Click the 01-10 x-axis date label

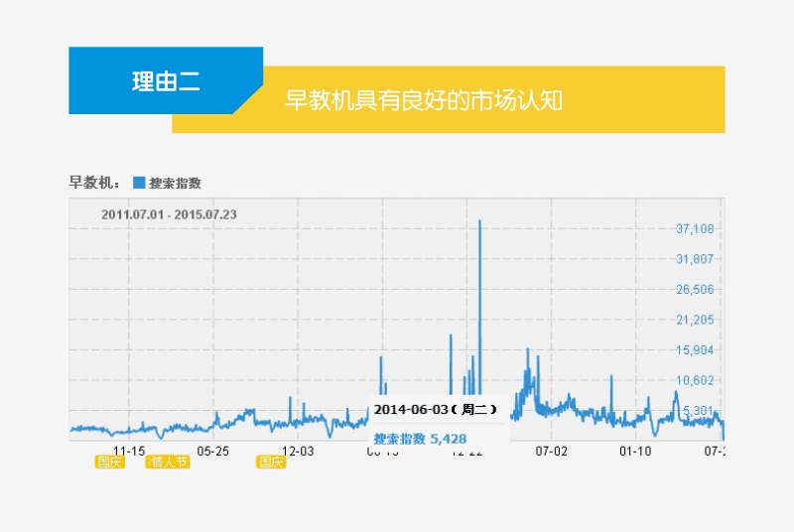635,450
